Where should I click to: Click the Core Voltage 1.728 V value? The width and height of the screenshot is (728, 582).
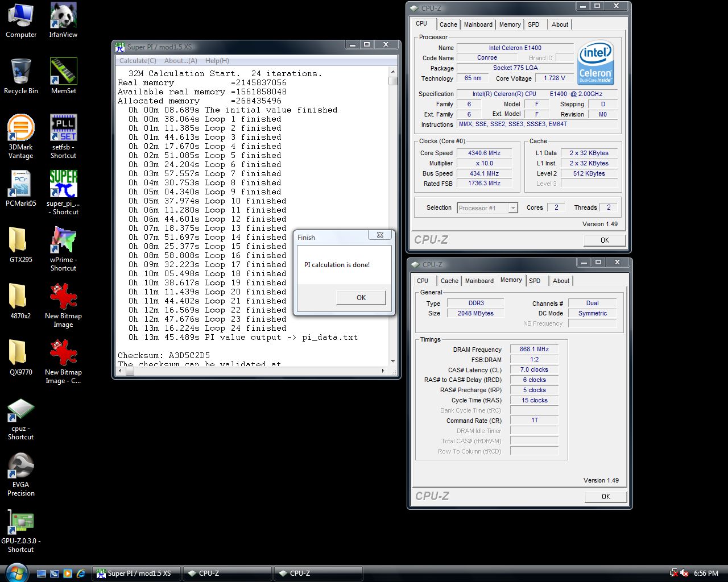pos(555,78)
